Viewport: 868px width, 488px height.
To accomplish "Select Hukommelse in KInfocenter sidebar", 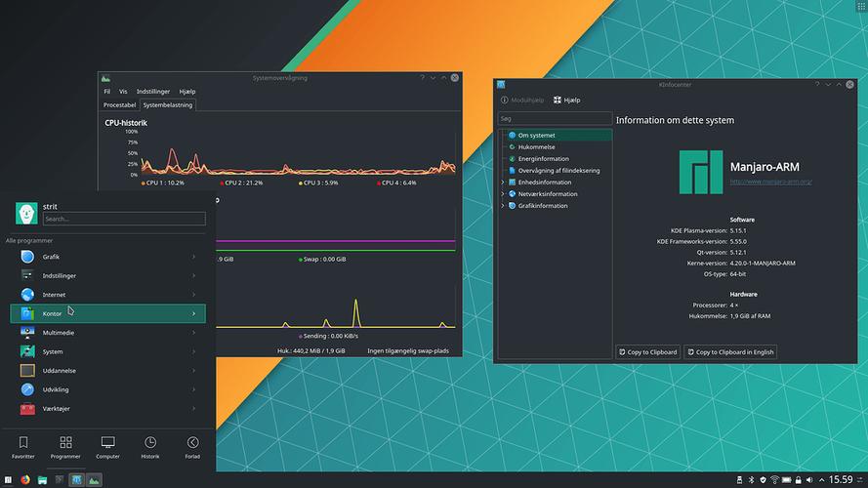I will pyautogui.click(x=557, y=147).
